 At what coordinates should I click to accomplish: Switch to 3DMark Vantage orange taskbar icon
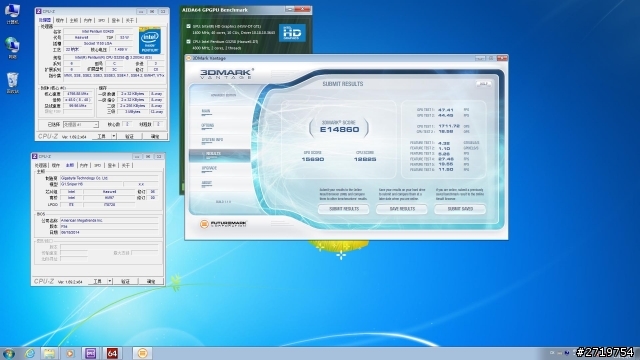click(x=142, y=353)
